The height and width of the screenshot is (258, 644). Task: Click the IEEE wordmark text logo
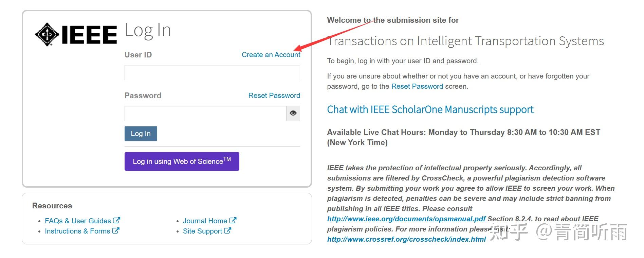click(89, 35)
